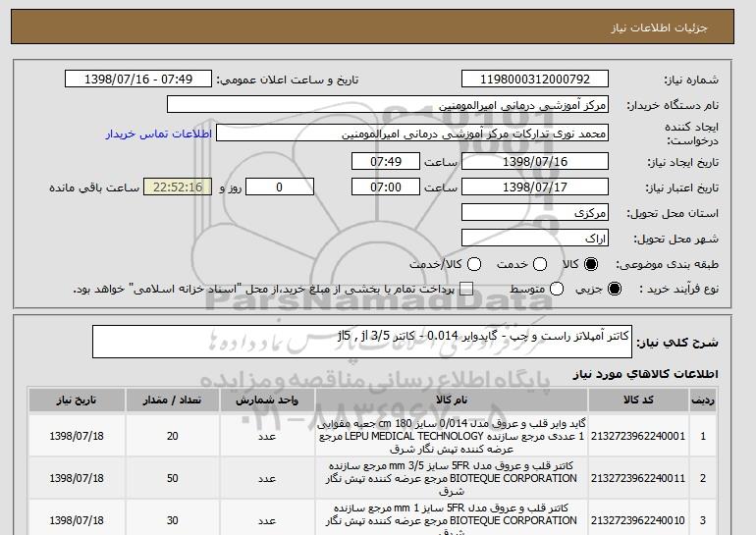Click item code 213272396224​0001

tap(638, 436)
